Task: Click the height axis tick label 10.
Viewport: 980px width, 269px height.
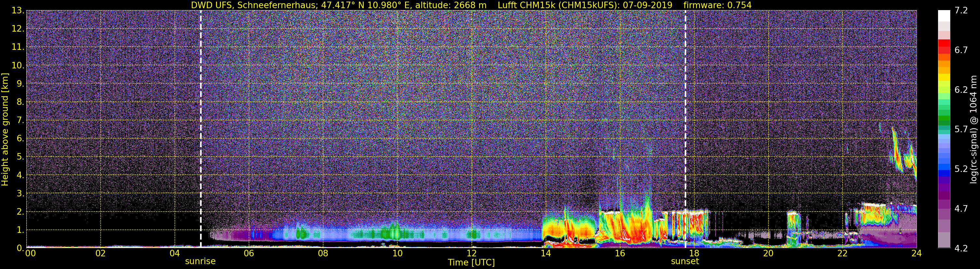Action: click(18, 65)
